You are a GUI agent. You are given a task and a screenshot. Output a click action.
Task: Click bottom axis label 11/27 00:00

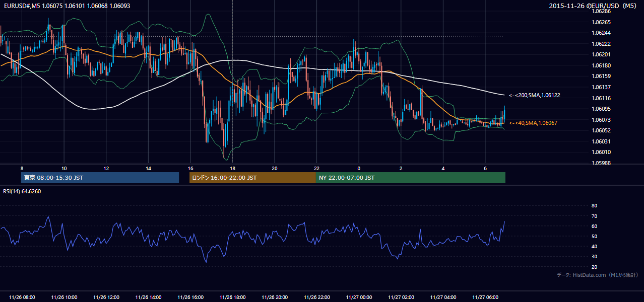click(x=359, y=297)
